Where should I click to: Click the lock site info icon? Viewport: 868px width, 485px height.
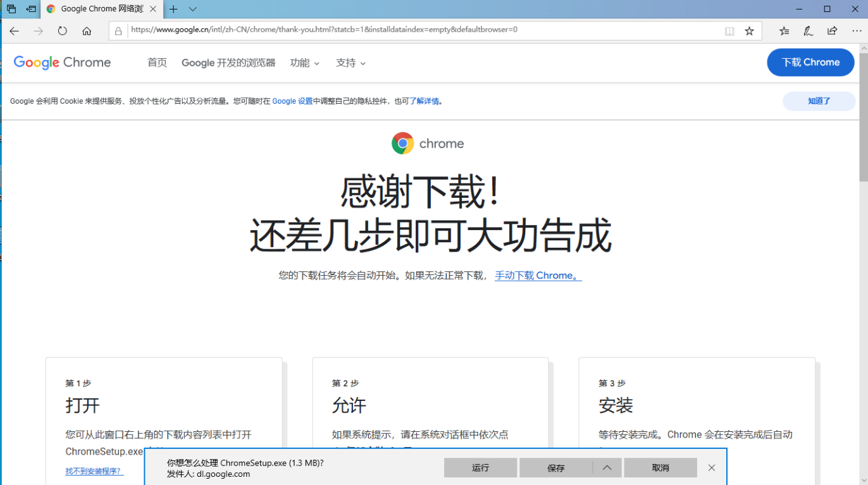(118, 31)
